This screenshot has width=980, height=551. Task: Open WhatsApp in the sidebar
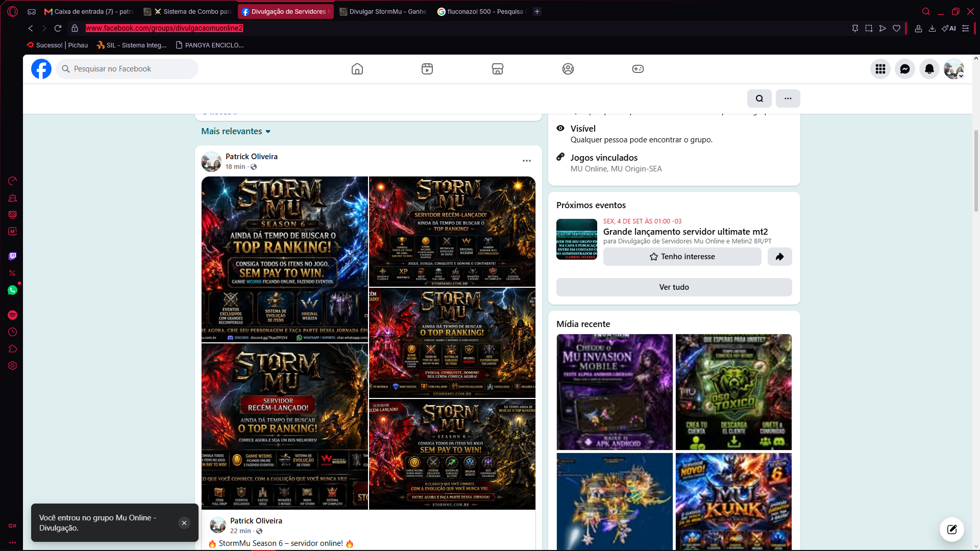tap(13, 290)
